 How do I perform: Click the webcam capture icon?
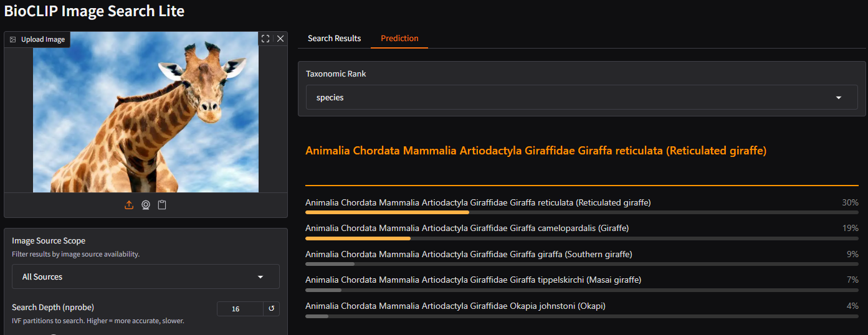pos(146,205)
